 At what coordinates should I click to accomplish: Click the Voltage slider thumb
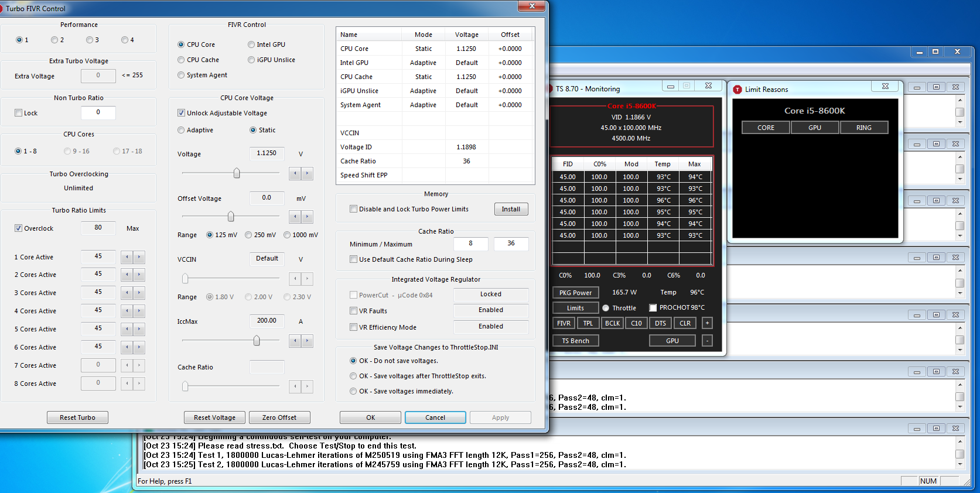[x=237, y=173]
